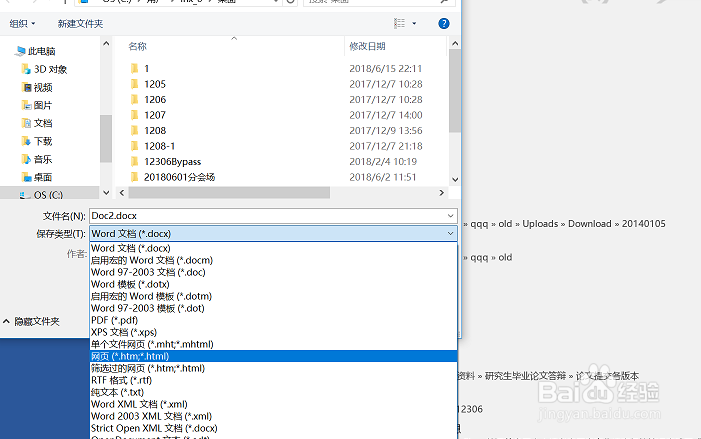
Task: Expand the file name history dropdown arrow
Action: 450,216
